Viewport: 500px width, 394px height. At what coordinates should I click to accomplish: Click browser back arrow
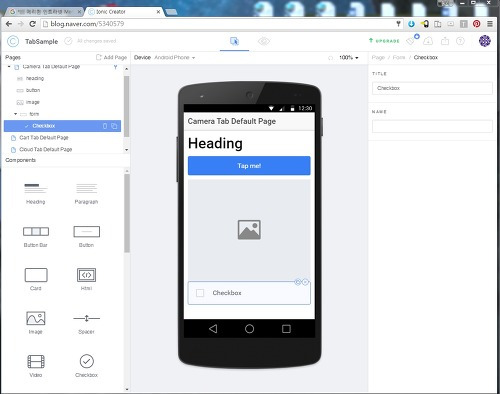9,24
